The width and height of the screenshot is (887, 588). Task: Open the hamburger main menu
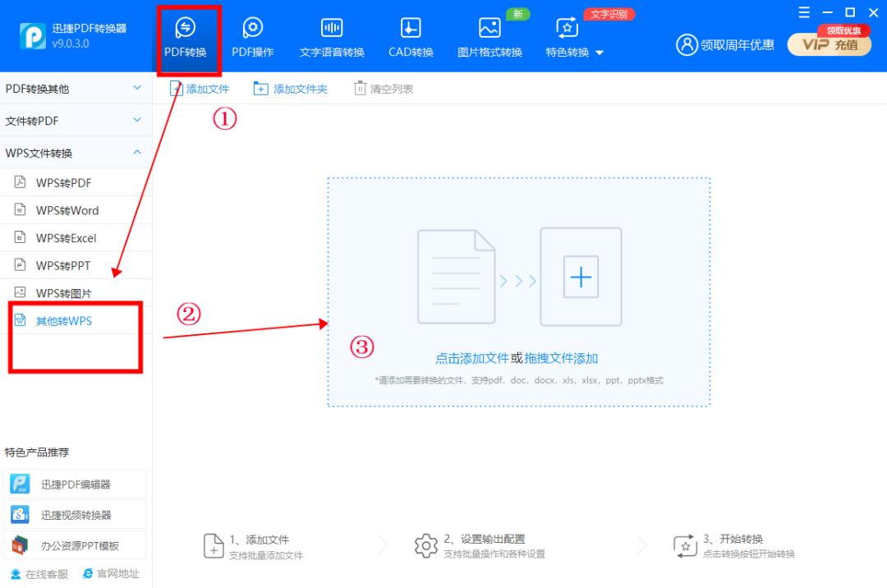coord(804,12)
